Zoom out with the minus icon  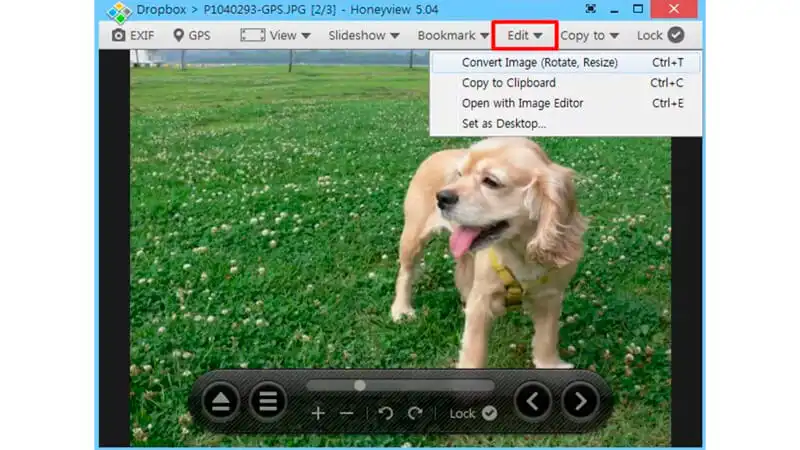tap(346, 413)
